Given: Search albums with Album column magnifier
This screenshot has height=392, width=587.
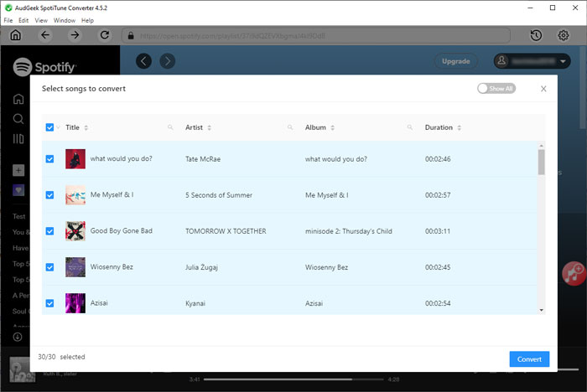Looking at the screenshot, I should click(410, 127).
